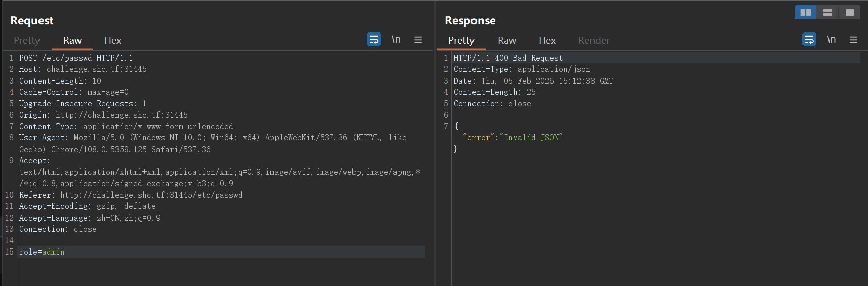868x286 pixels.
Task: Show non-printable characters in Response
Action: pos(831,40)
